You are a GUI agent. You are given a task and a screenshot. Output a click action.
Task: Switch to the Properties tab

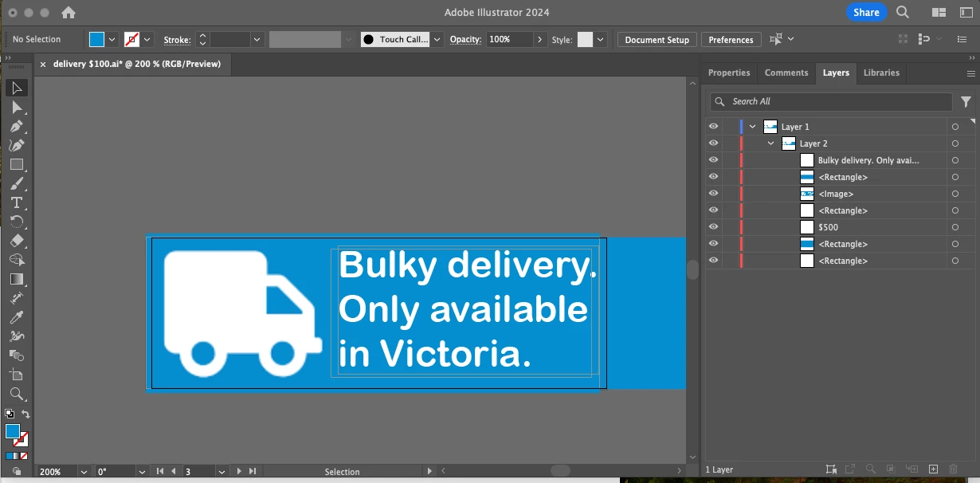pyautogui.click(x=729, y=73)
